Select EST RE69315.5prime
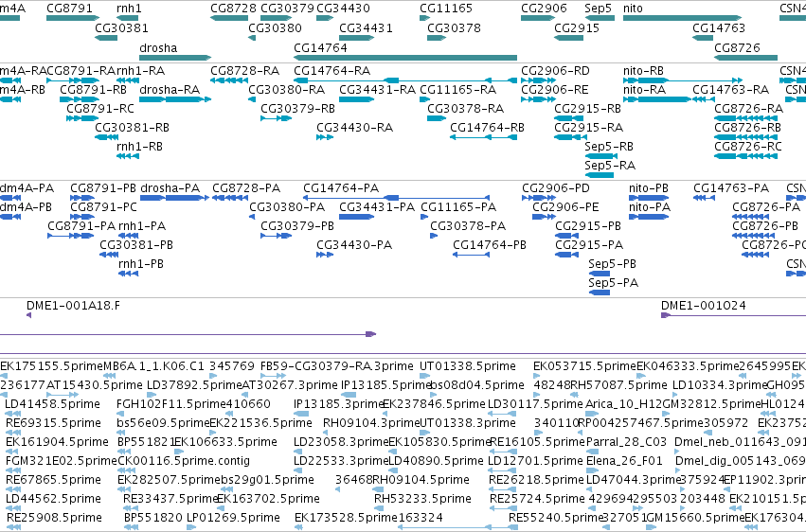Viewport: 806px width, 532px height. [x=53, y=423]
